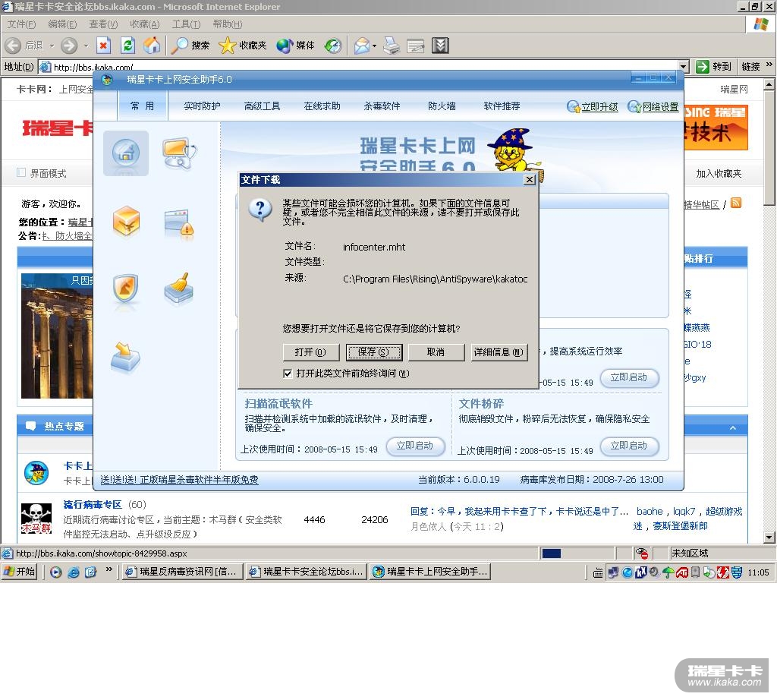Expand the Links (链接) toolbar chevron
The height and width of the screenshot is (700, 777).
(769, 65)
